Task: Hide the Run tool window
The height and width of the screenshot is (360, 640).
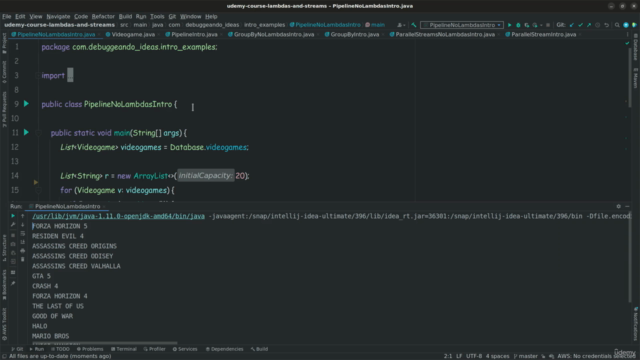Action: (x=627, y=206)
